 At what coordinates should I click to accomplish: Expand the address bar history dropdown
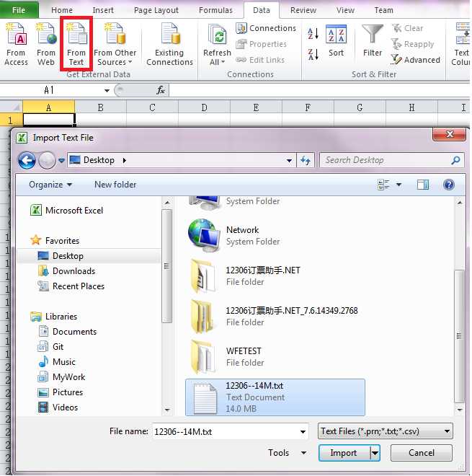pos(289,160)
